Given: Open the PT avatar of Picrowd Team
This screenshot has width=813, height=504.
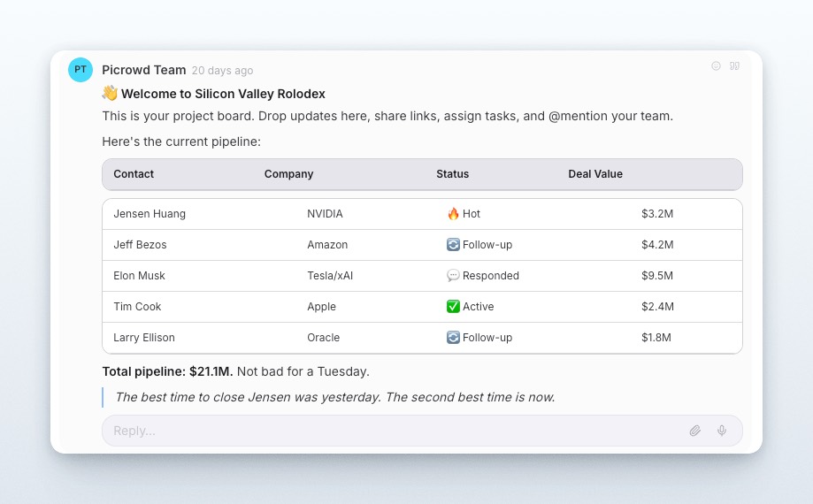Looking at the screenshot, I should tap(81, 70).
